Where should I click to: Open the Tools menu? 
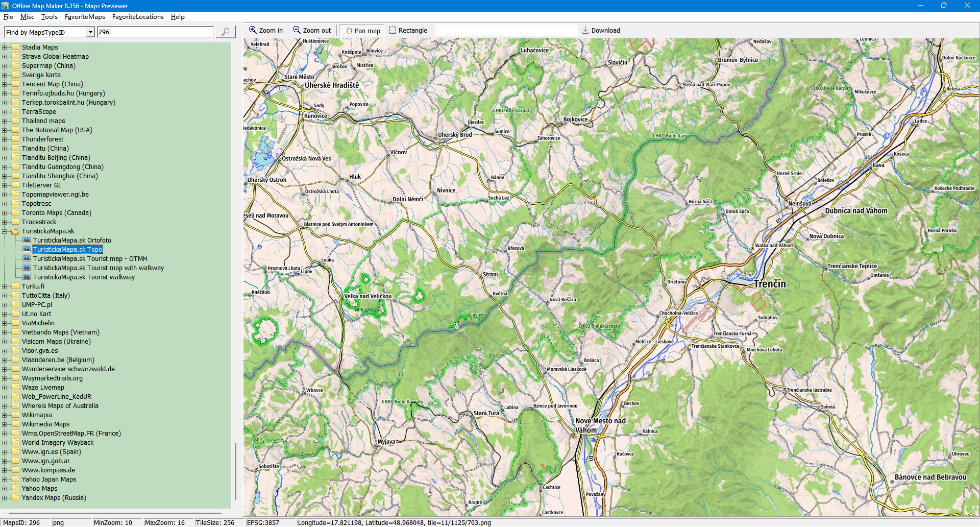point(49,17)
